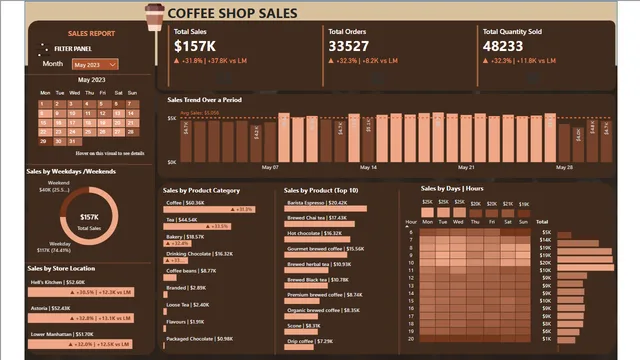
Task: Click the Sales by Days | Hours title
Action: coord(452,189)
